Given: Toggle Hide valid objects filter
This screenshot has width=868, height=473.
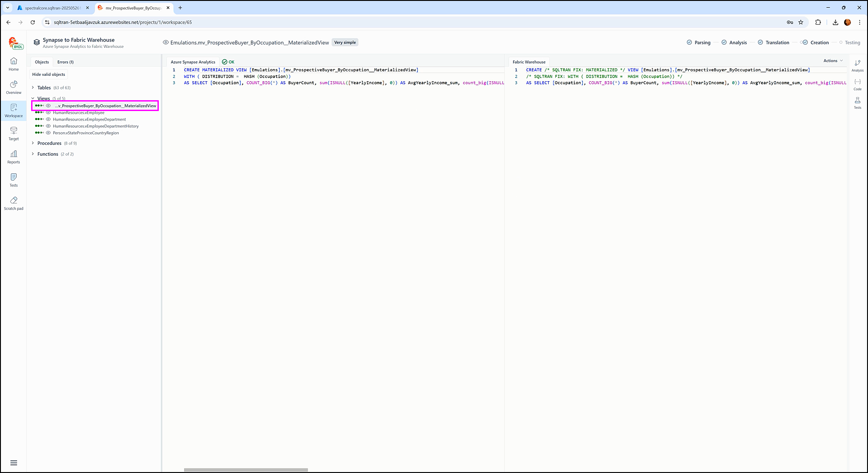Looking at the screenshot, I should [x=49, y=74].
